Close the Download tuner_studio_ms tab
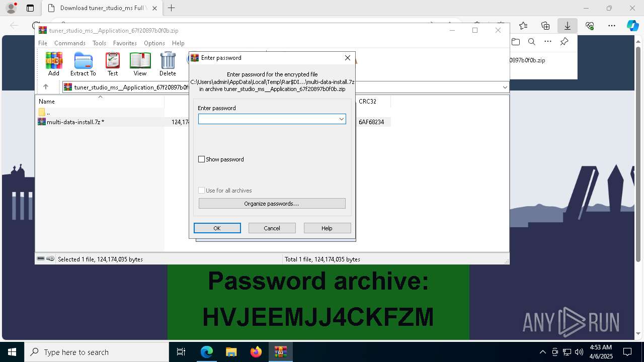Screen dimensions: 644x362 (154, 8)
